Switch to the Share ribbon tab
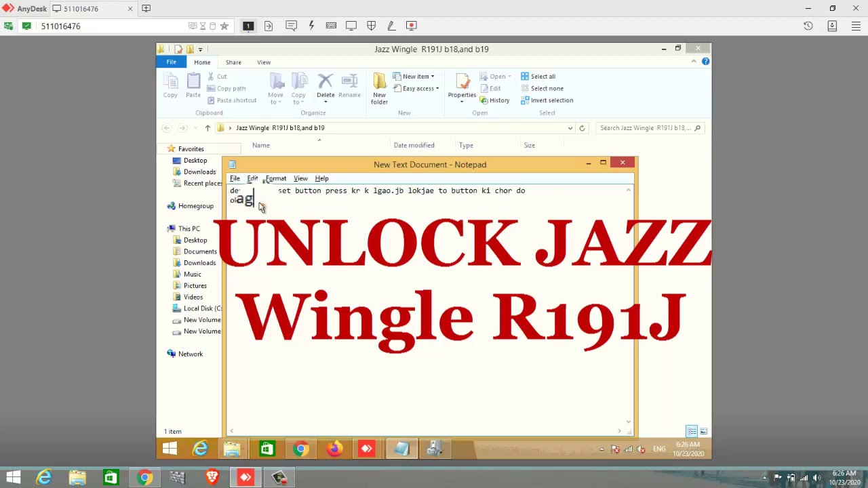Screen dimensions: 868x488 pyautogui.click(x=233, y=62)
